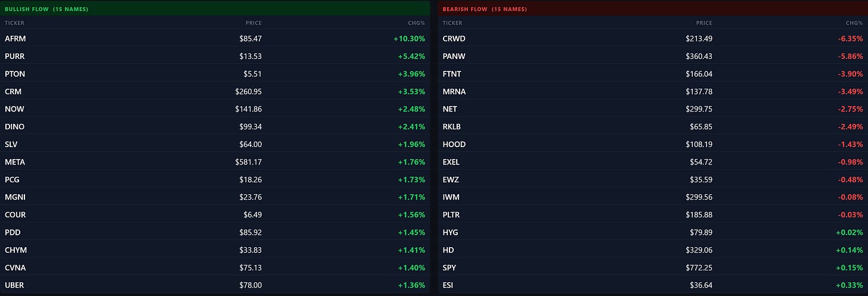Image resolution: width=868 pixels, height=296 pixels.
Task: Open the NET ticker
Action: 449,109
